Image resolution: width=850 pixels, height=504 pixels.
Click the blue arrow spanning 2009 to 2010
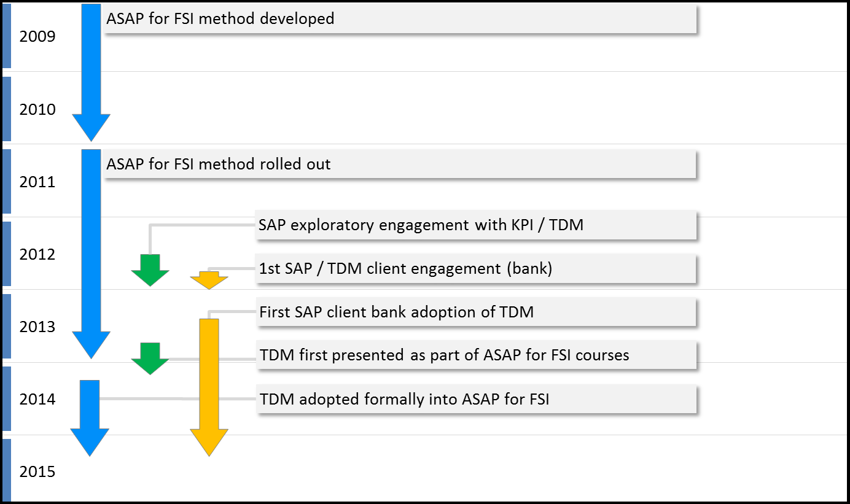(91, 68)
